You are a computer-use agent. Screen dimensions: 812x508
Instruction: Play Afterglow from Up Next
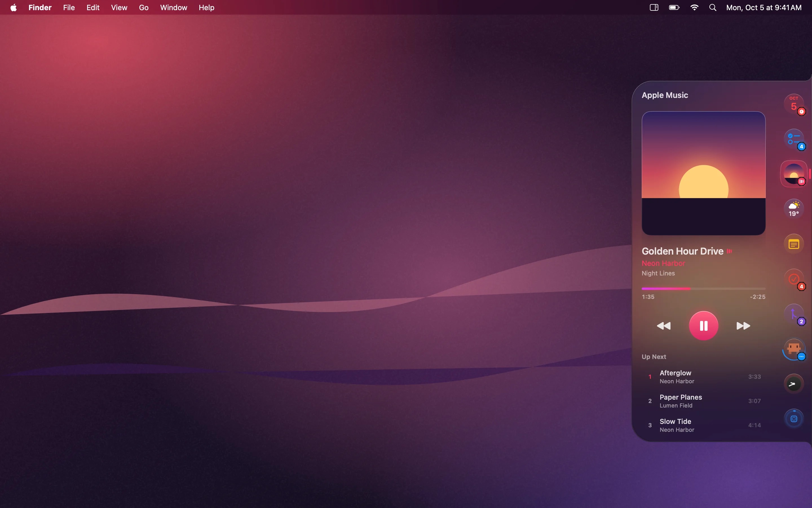click(x=704, y=377)
